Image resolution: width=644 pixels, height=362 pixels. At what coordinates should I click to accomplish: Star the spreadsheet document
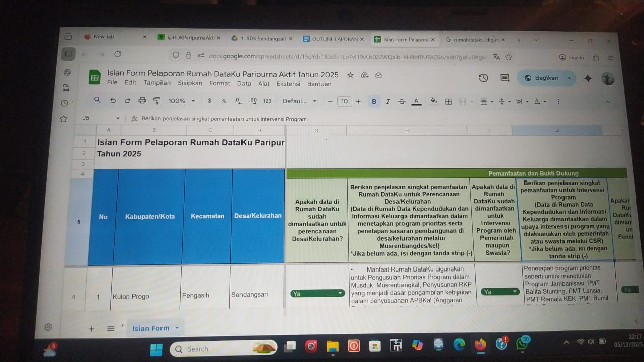tap(350, 75)
